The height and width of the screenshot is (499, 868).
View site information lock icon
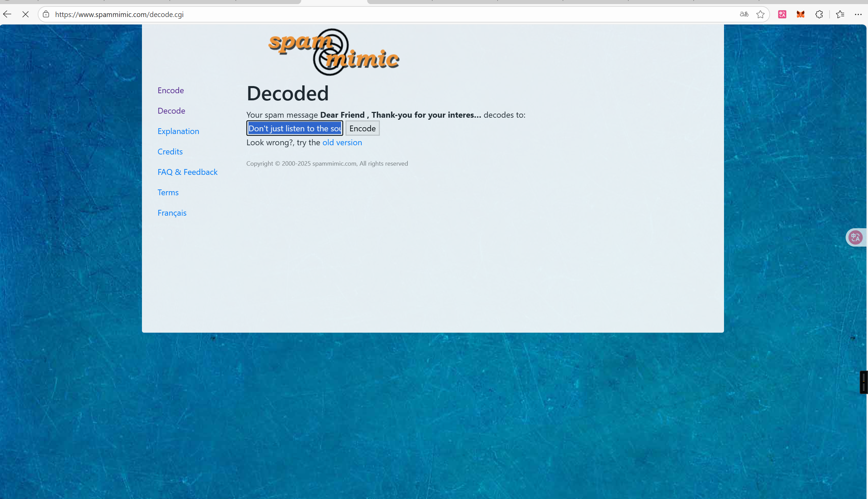click(46, 14)
